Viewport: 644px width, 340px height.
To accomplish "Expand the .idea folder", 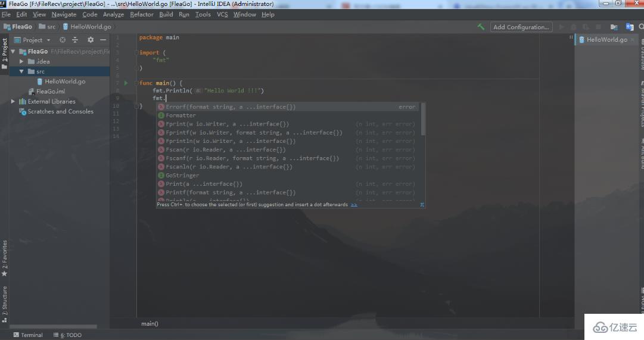I will pos(22,61).
